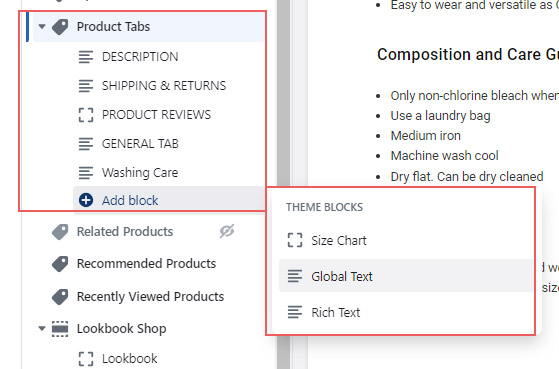Open the Washing Care block
Screen dimensions: 559x369
pyautogui.click(x=140, y=173)
